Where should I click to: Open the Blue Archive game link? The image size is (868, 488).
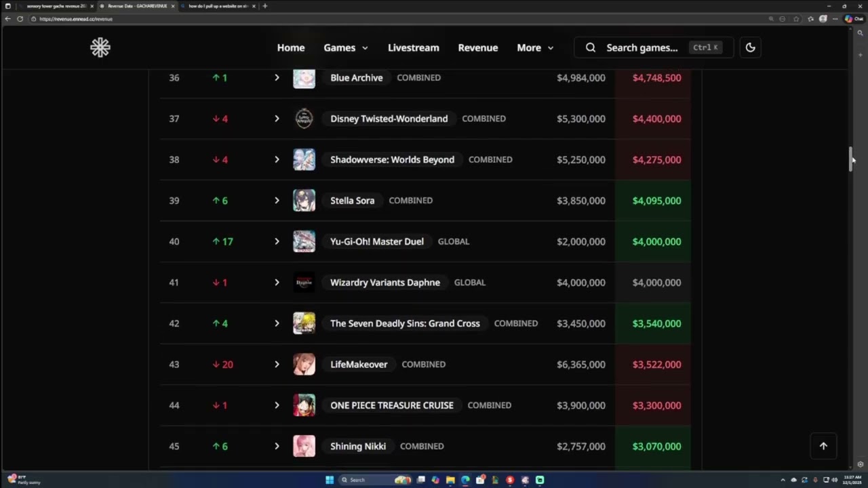(357, 78)
